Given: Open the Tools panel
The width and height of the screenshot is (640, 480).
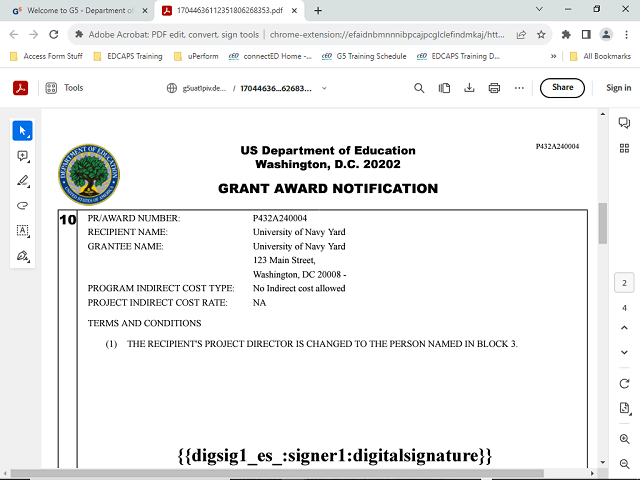Looking at the screenshot, I should (64, 88).
